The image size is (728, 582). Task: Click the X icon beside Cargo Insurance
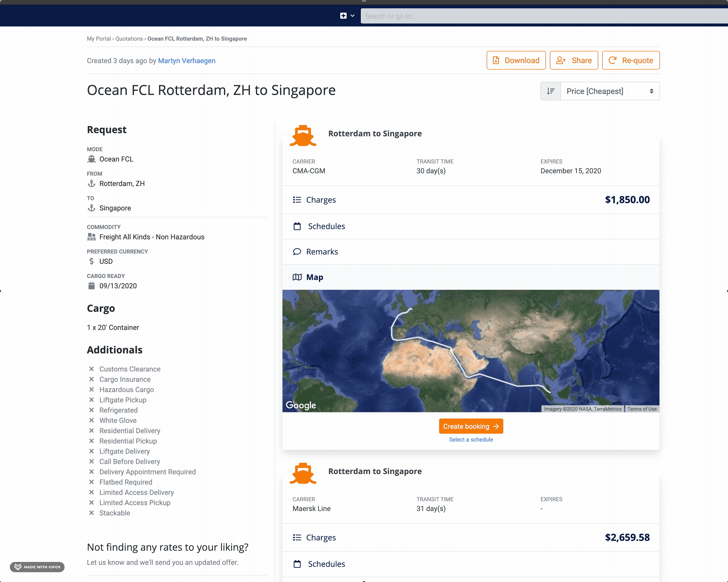coord(91,379)
